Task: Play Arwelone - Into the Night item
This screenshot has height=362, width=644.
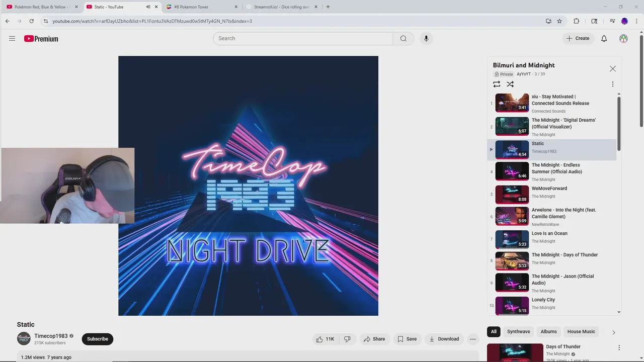Action: [x=551, y=217]
